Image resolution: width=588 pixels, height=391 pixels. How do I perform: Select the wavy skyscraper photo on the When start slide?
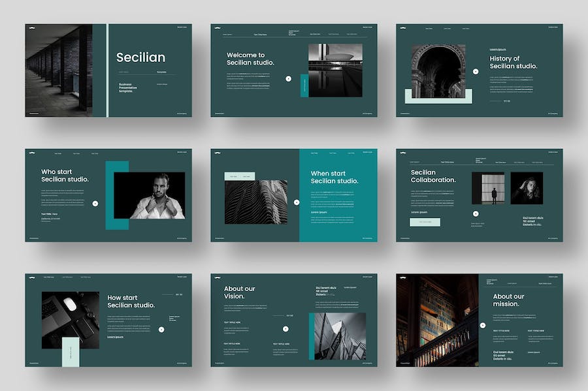pyautogui.click(x=256, y=202)
